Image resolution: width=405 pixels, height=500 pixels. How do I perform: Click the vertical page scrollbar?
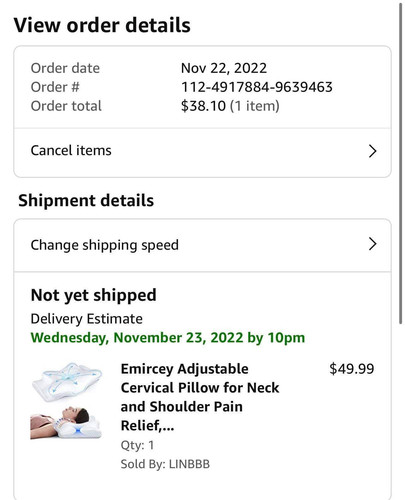coord(401,163)
